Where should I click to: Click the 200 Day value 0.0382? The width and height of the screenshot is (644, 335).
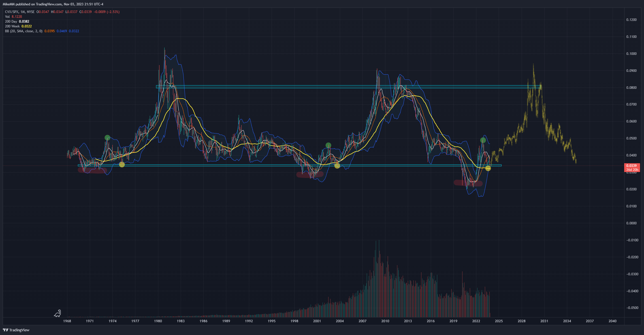click(x=24, y=22)
